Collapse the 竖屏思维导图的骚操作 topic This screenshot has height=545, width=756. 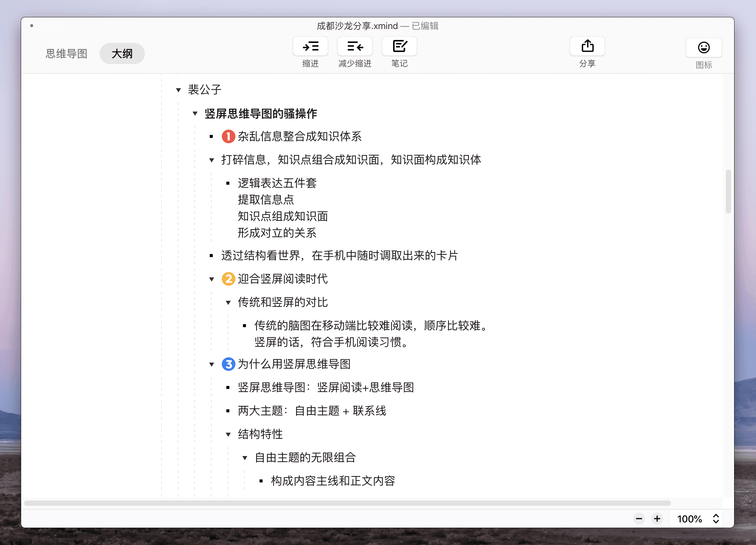(195, 113)
